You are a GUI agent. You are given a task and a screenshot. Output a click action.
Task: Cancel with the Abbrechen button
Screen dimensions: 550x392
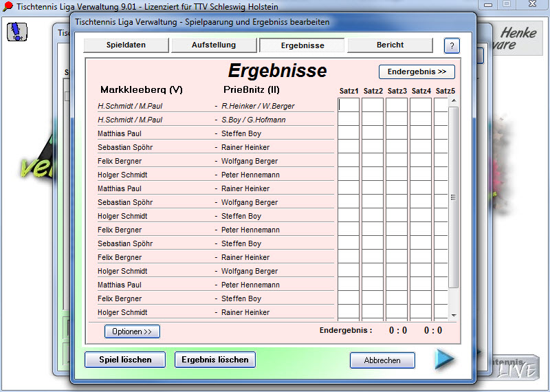coord(382,360)
